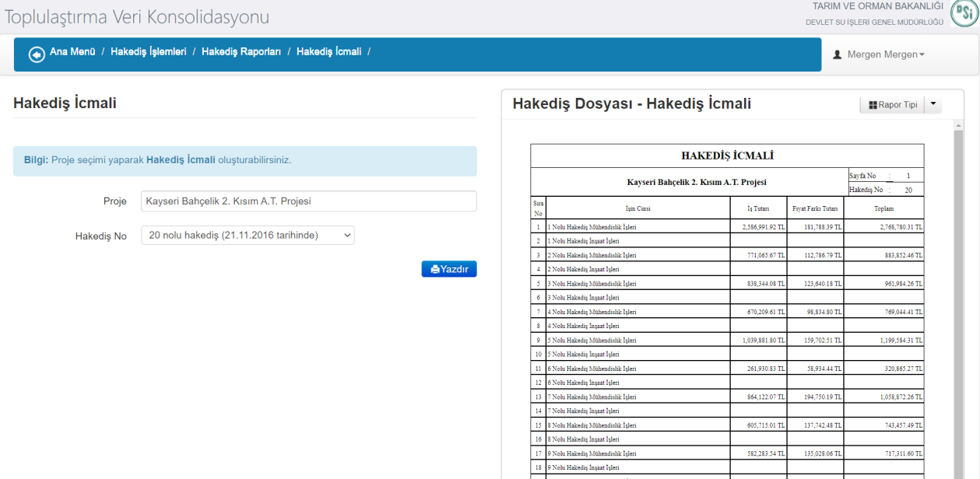The image size is (980, 479).
Task: Open Hakediş Raporları from the breadcrumb
Action: 241,52
